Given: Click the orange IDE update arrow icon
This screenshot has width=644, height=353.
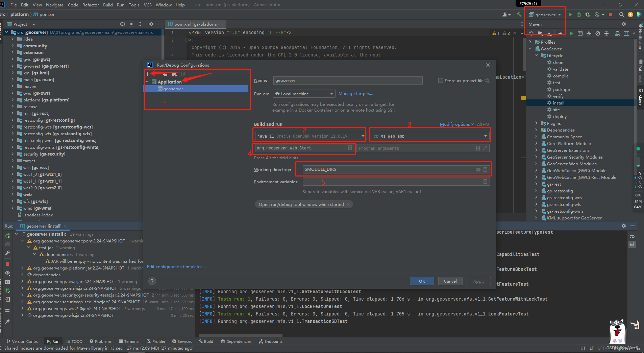Looking at the screenshot, I should coord(630,15).
